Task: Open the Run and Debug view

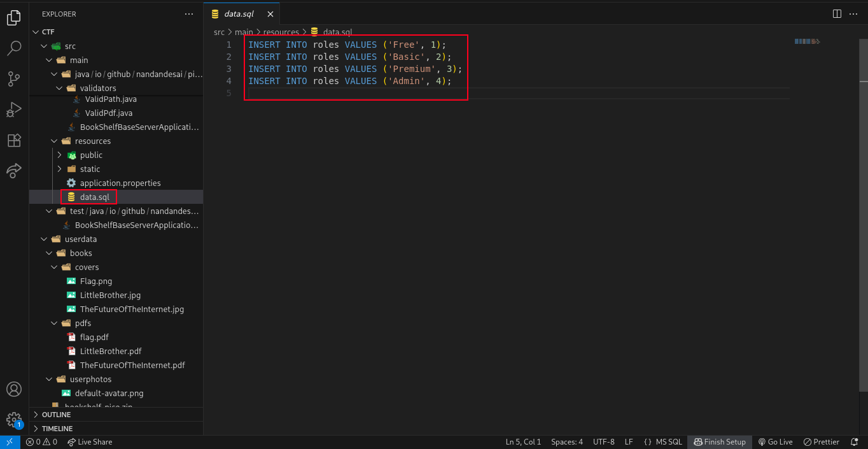Action: click(14, 110)
